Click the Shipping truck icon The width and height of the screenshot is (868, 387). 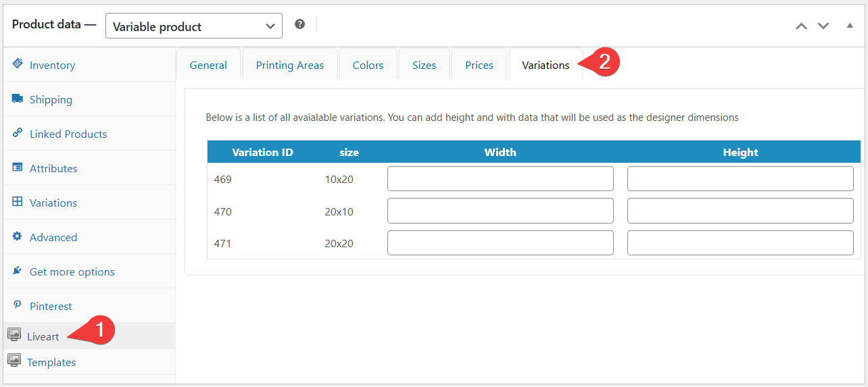pos(18,99)
